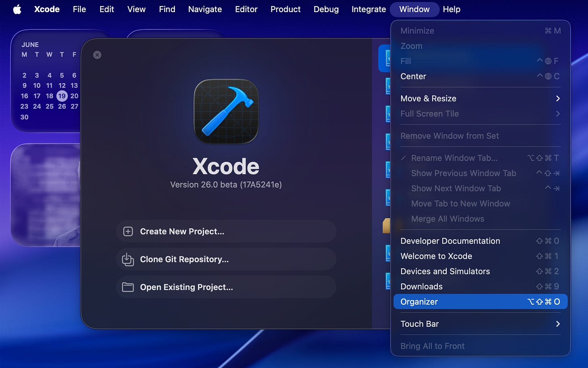Click the download icon beside Clone Git Repository
Image resolution: width=588 pixels, height=368 pixels.
128,259
